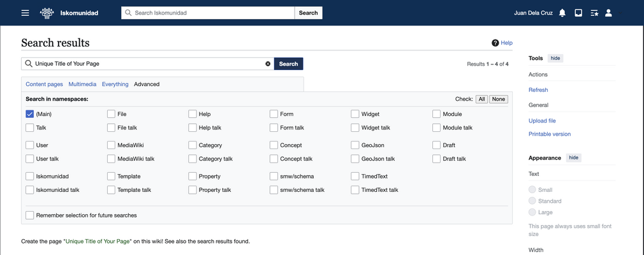Check the Property namespace checkbox
Viewport: 644px width, 255px height.
coord(192,176)
